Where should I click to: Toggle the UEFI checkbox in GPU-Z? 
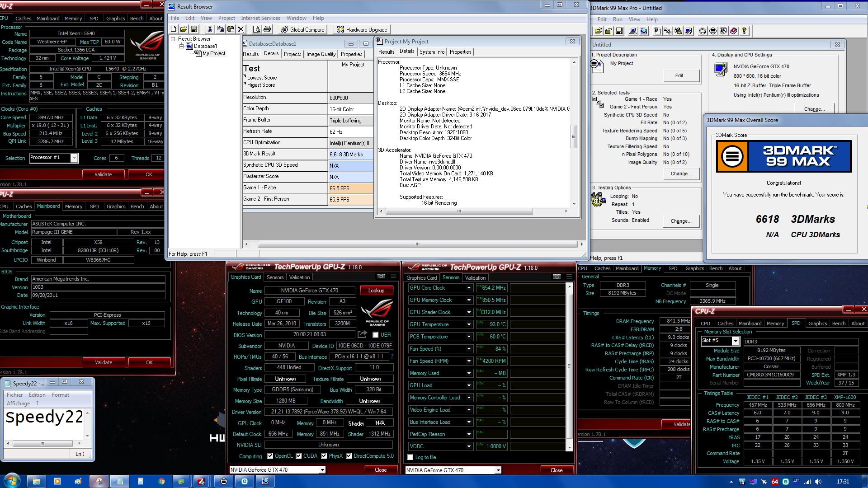point(375,335)
